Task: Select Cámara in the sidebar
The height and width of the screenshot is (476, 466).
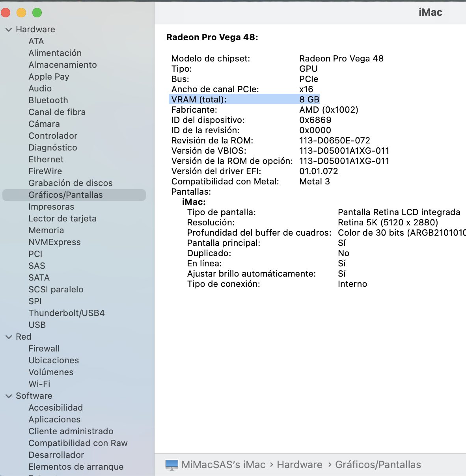Action: point(44,124)
